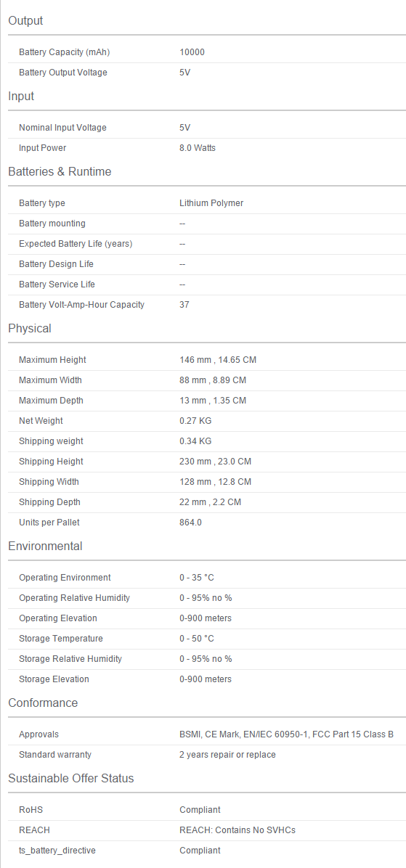The image size is (406, 868).
Task: Select the Lithium Polymer battery type value
Action: click(x=211, y=203)
